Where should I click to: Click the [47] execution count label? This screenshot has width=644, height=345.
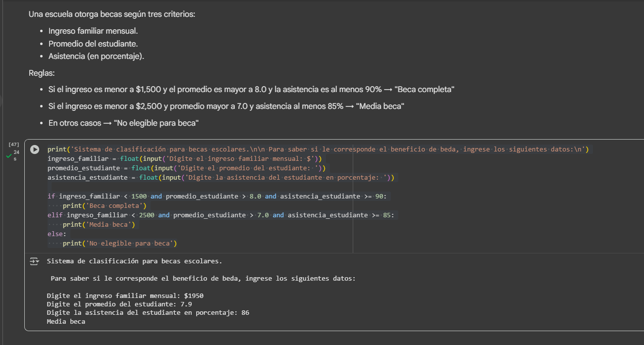coord(14,144)
